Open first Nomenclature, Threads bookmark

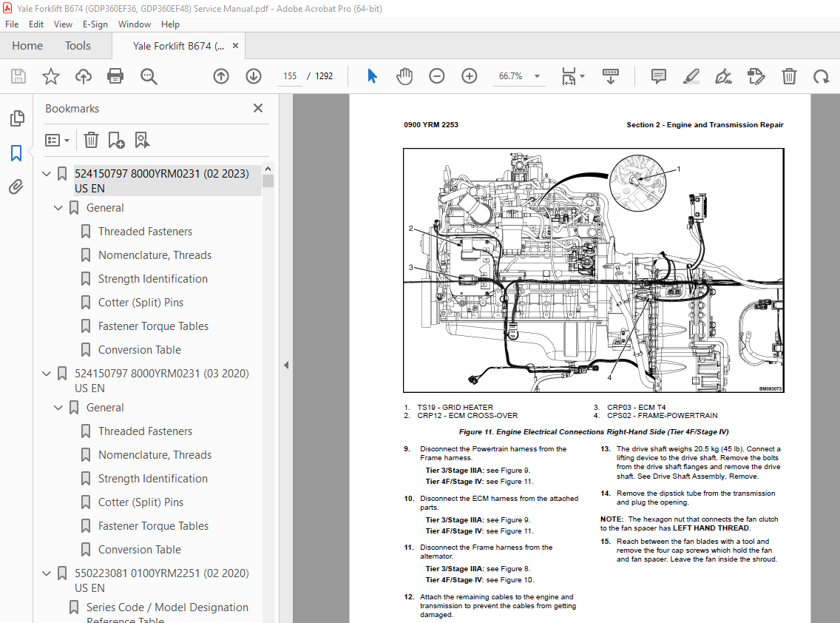155,255
